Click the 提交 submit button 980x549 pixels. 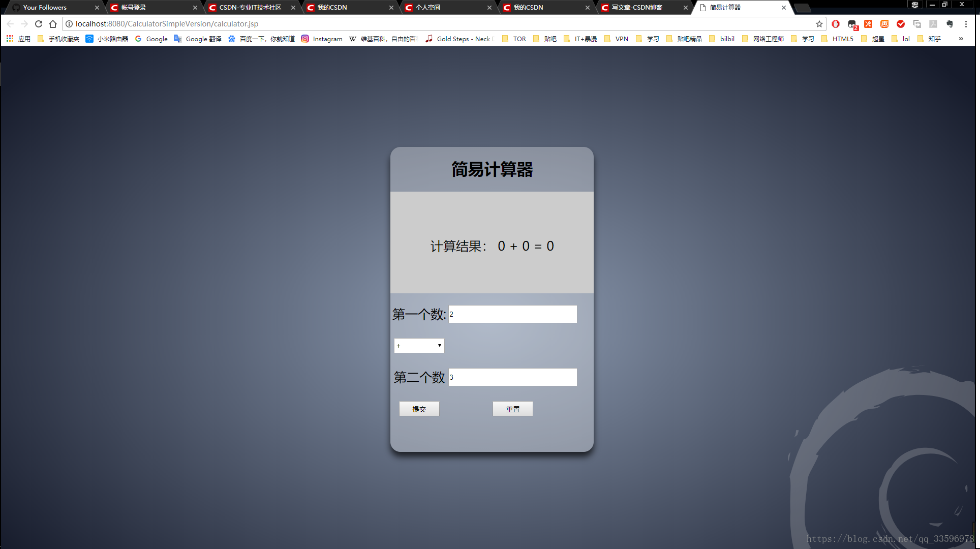[419, 409]
